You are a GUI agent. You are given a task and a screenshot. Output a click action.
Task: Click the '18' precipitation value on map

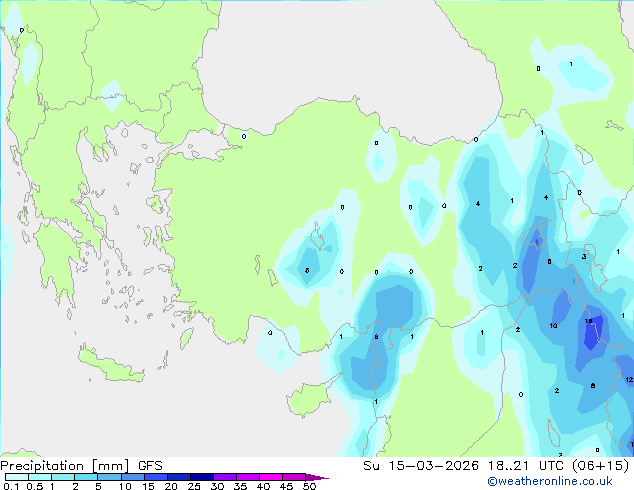coord(588,321)
